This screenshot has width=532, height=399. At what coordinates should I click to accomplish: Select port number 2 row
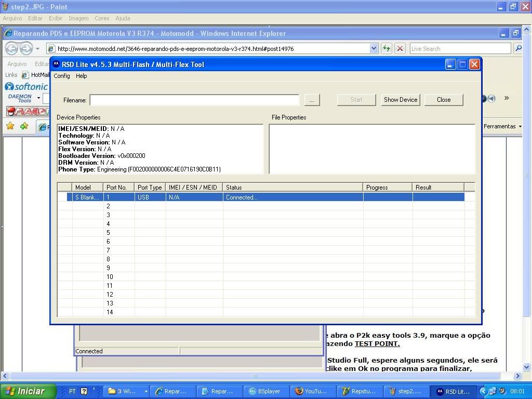265,206
